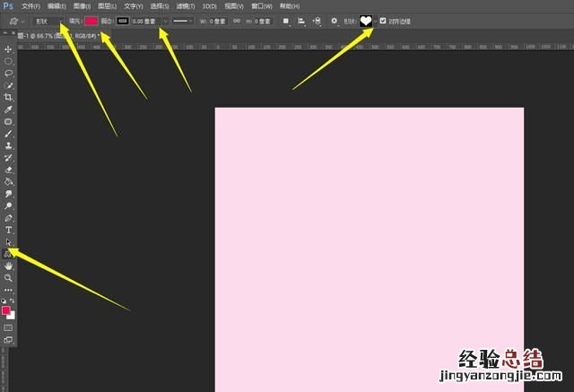574x392 pixels.
Task: Swap foreground and background colors
Action: point(13,302)
